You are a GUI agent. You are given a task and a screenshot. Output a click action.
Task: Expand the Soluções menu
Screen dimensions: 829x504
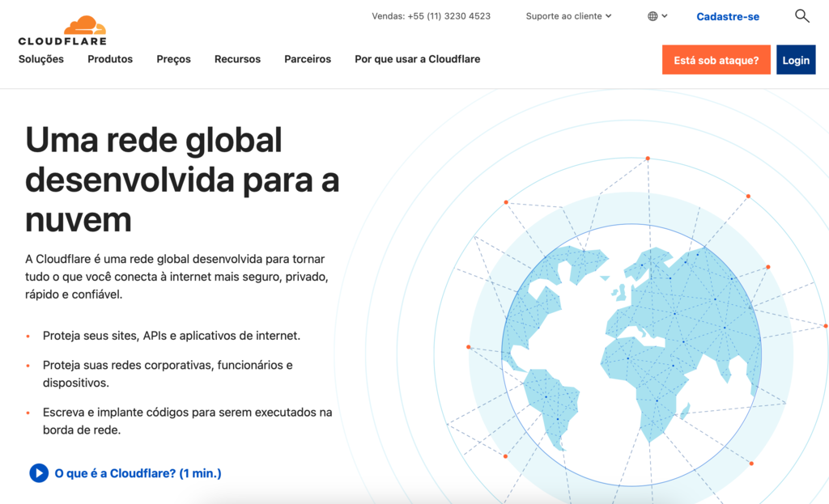pos(40,59)
